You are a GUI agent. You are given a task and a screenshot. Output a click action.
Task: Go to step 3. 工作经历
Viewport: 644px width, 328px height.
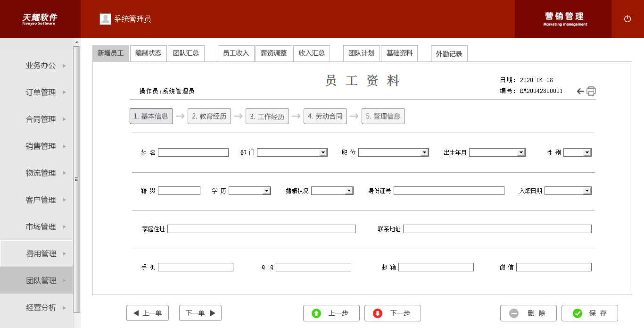[267, 116]
